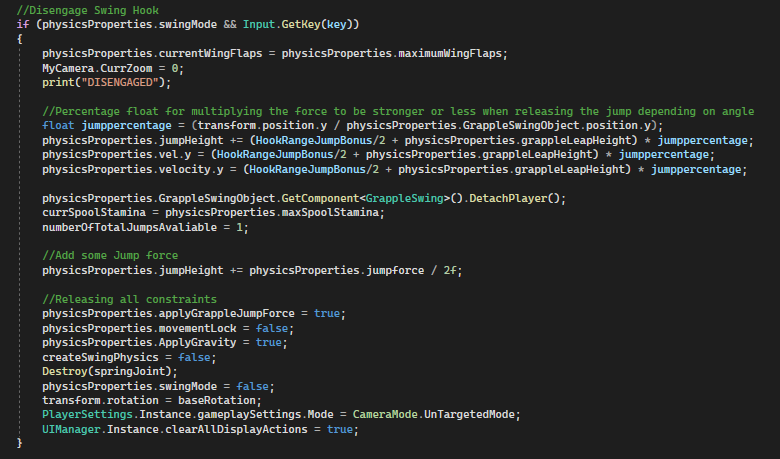Click the comment "//Add some Jump force"
Viewport: 780px width, 459px height.
point(110,255)
